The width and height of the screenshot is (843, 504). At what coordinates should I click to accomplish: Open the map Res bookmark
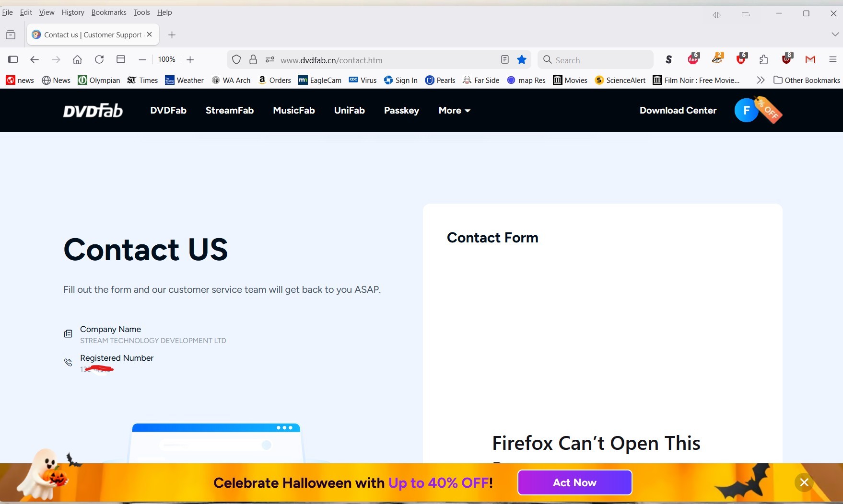526,80
